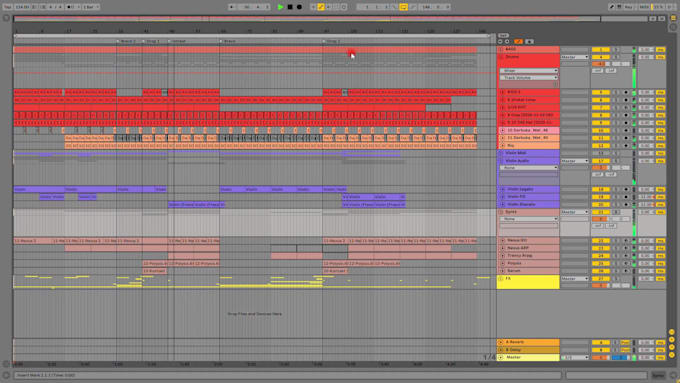The height and width of the screenshot is (383, 680).
Task: Toggle the Drums track activator
Action: pos(601,57)
